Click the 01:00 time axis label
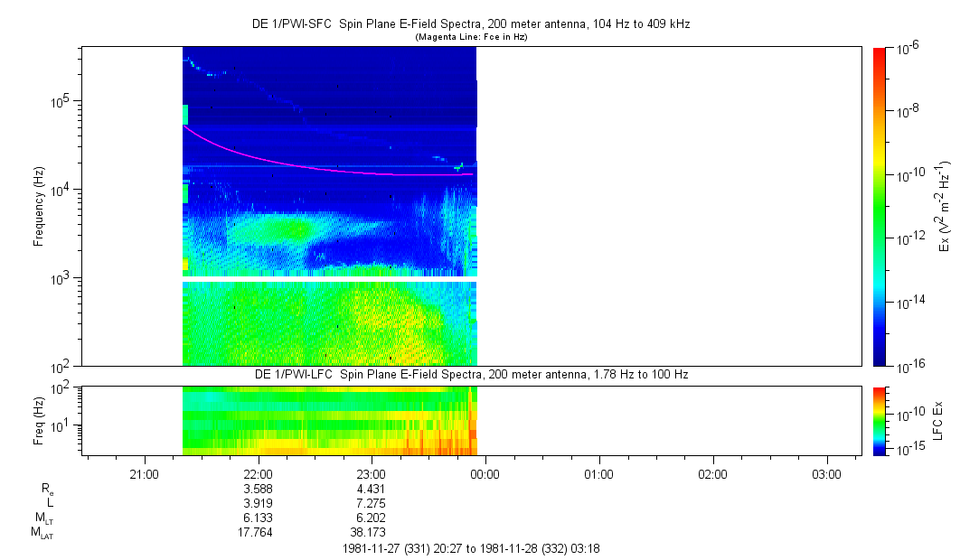Viewport: 979px width, 560px height. coord(598,474)
